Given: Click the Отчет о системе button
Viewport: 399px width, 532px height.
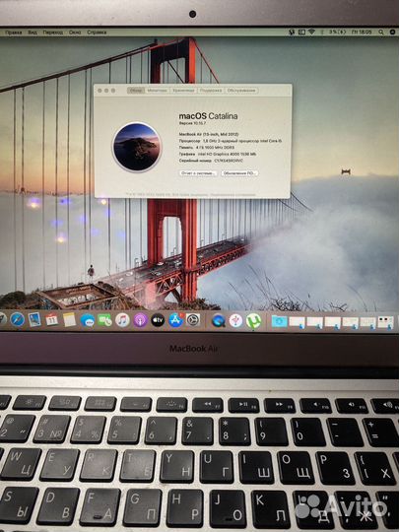Looking at the screenshot, I should coord(198,173).
